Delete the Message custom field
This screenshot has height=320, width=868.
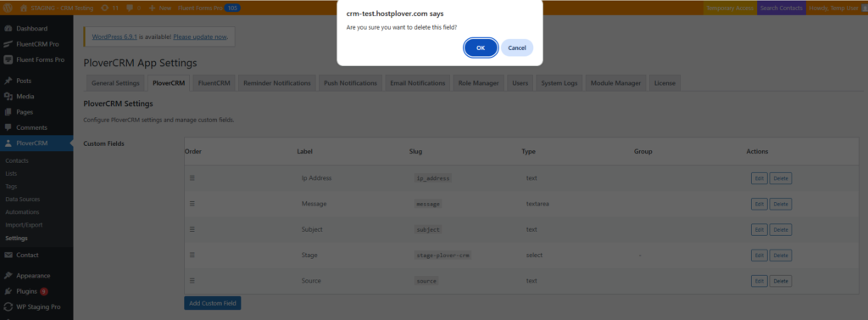[x=781, y=204]
